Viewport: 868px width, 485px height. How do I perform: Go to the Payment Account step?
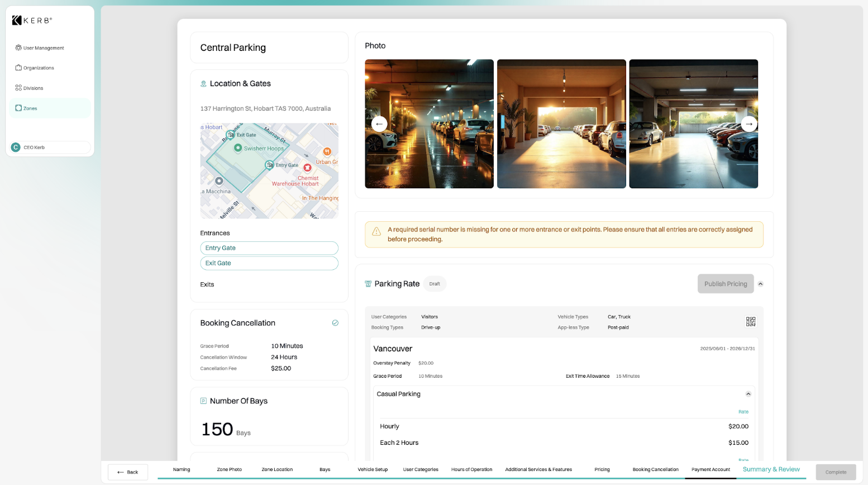point(710,469)
